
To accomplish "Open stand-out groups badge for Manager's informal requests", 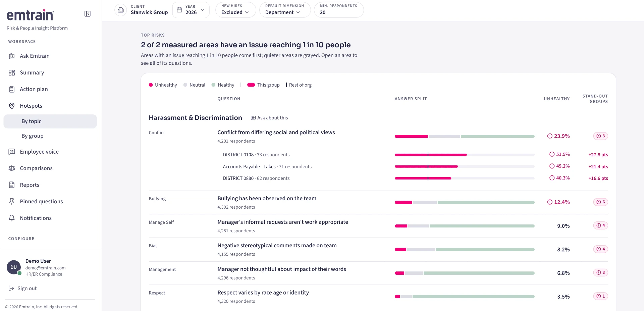I will (600, 225).
